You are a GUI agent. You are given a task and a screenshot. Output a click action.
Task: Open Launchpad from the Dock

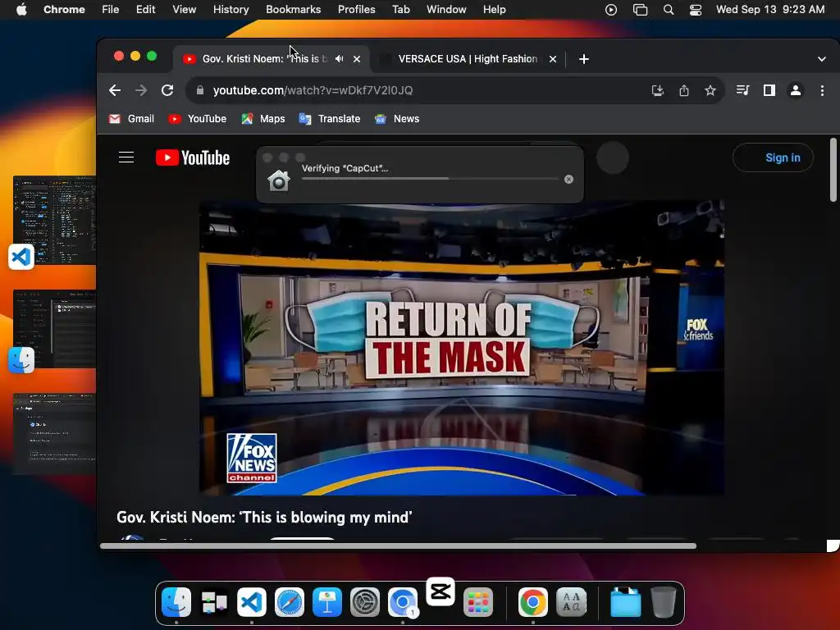[478, 602]
